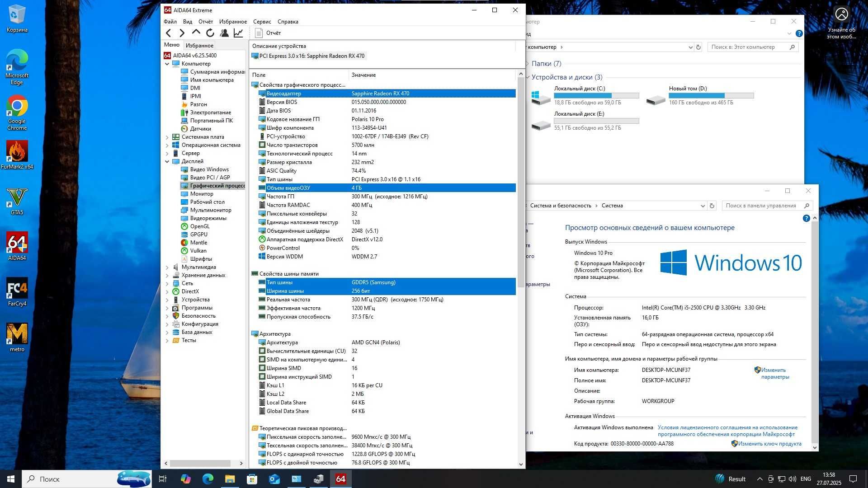
Task: Click the Поле column header
Action: pyautogui.click(x=299, y=75)
